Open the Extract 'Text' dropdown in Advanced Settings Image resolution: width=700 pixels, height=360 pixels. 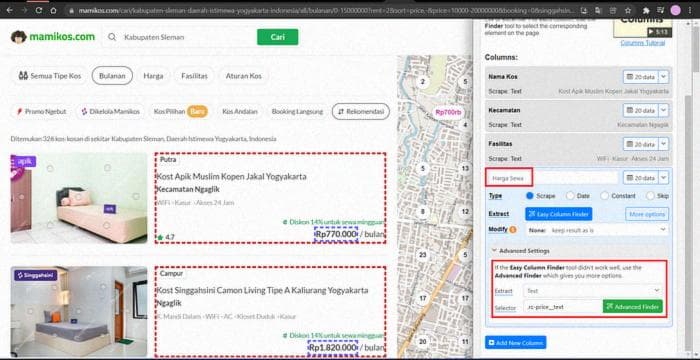click(593, 291)
